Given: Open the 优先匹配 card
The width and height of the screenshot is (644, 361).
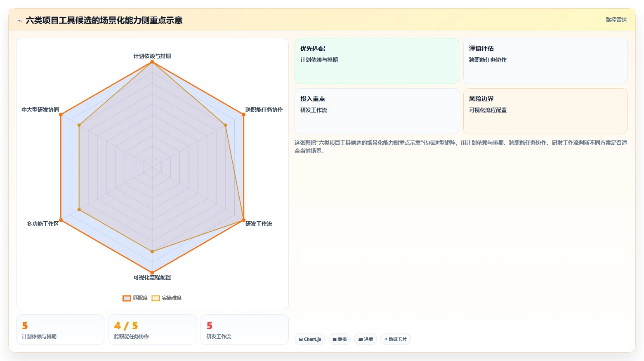Looking at the screenshot, I should point(377,61).
